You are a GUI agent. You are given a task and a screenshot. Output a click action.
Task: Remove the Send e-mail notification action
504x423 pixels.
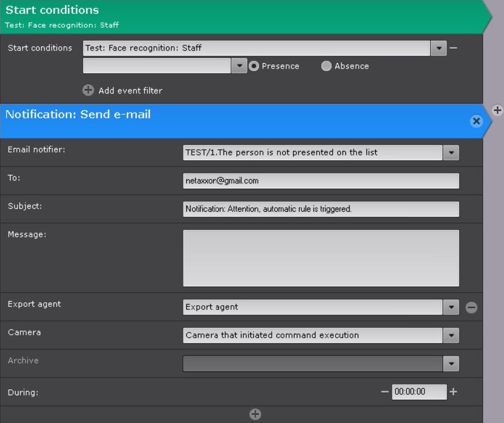click(x=476, y=121)
